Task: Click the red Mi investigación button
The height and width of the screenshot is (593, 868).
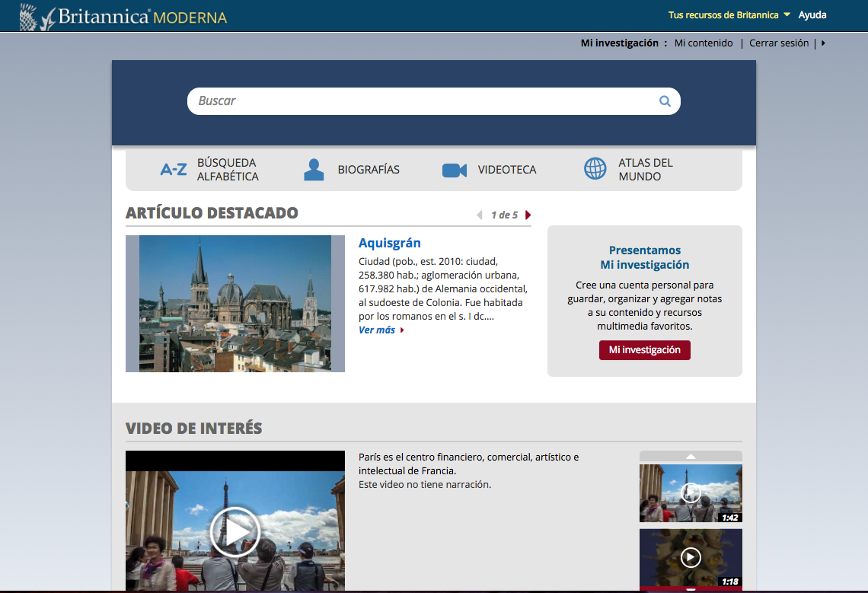Action: (644, 350)
